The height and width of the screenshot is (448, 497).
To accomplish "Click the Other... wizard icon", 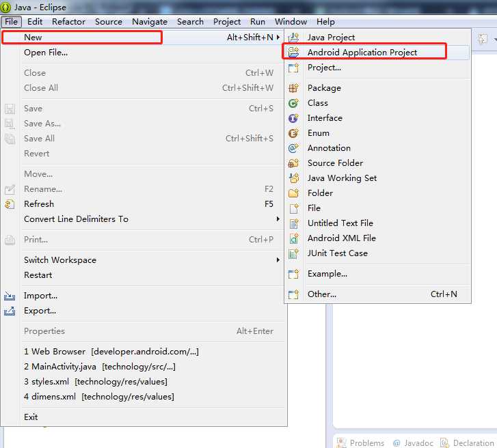I will (293, 294).
